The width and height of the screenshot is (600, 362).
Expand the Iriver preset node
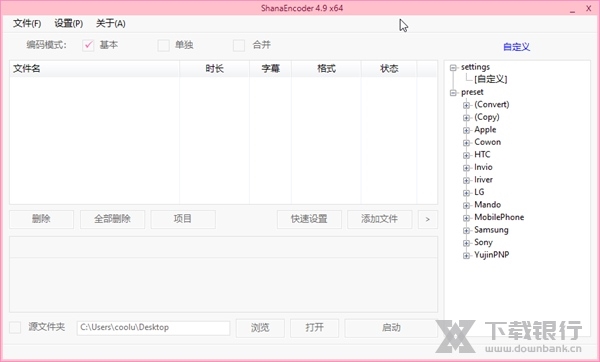click(466, 181)
